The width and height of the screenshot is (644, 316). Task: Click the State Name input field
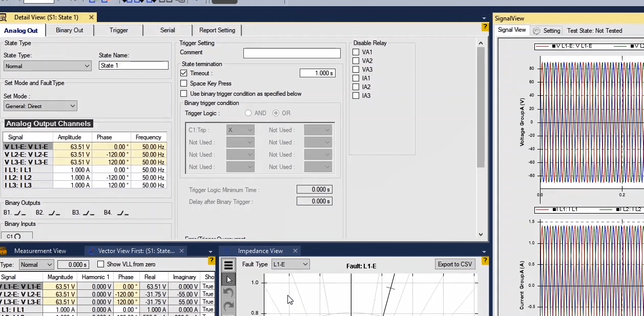click(133, 66)
